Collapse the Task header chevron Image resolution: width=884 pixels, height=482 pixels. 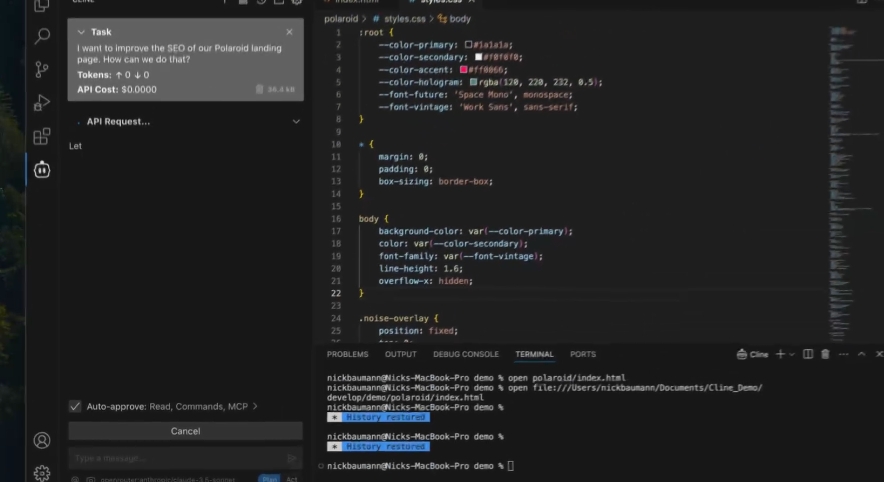coord(81,32)
